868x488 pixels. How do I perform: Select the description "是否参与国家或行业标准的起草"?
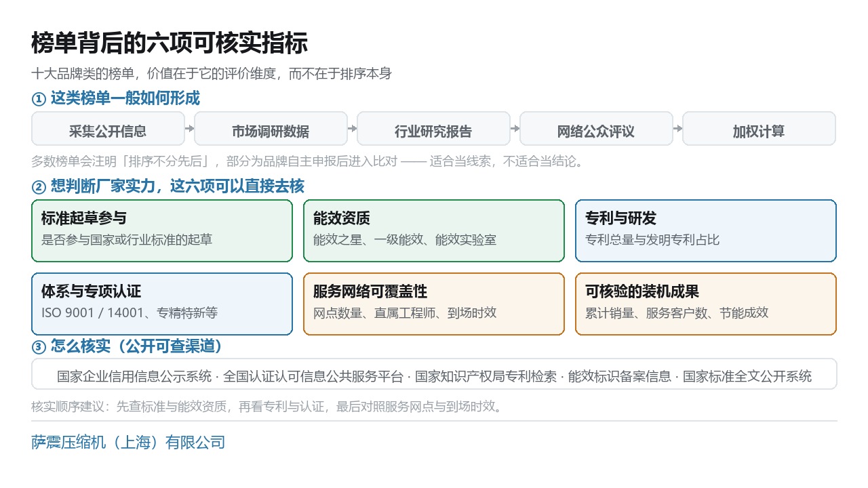127,239
